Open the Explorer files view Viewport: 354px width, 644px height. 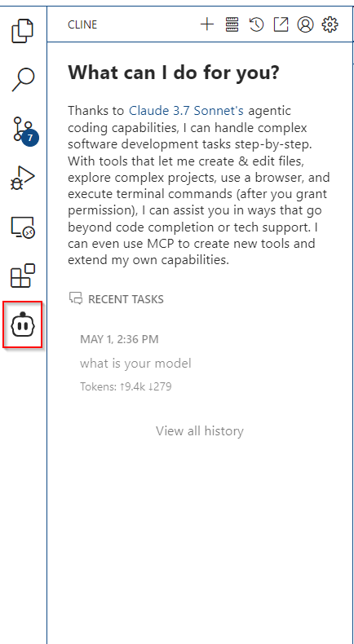point(23,31)
